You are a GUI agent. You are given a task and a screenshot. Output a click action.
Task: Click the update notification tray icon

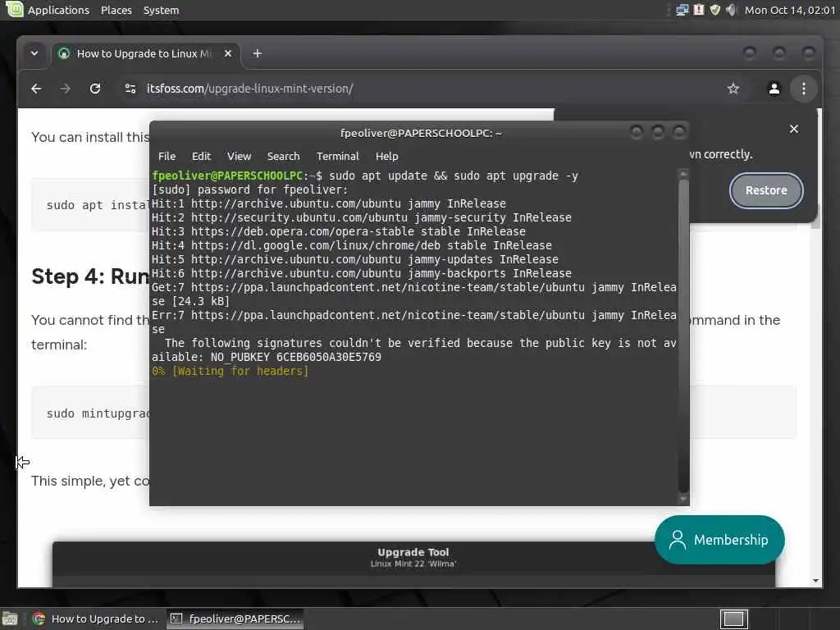(x=699, y=10)
